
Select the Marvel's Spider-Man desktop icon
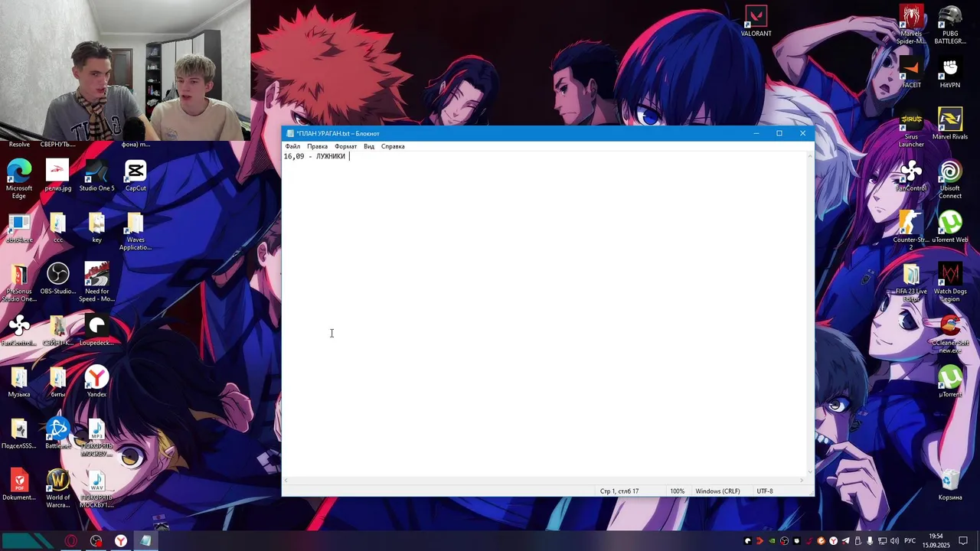[x=911, y=24]
